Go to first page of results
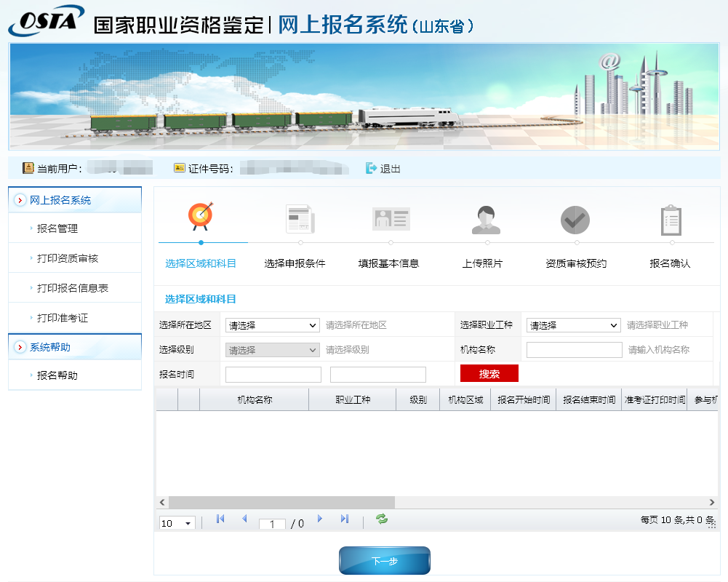 pyautogui.click(x=220, y=519)
